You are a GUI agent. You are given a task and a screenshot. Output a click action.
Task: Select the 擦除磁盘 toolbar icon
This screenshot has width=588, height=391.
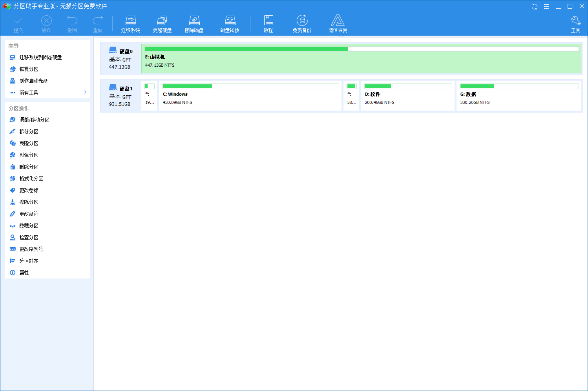pyautogui.click(x=194, y=24)
